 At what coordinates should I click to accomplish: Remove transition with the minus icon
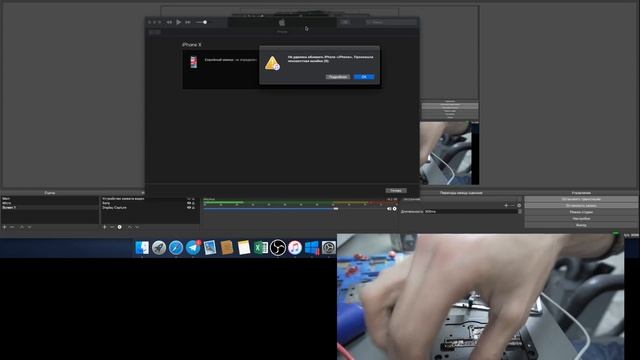pos(513,205)
